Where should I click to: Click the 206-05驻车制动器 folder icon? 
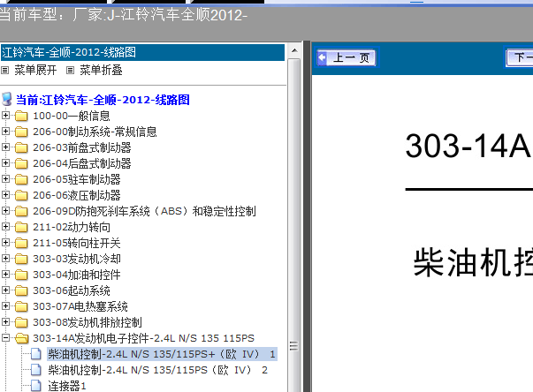coord(21,179)
